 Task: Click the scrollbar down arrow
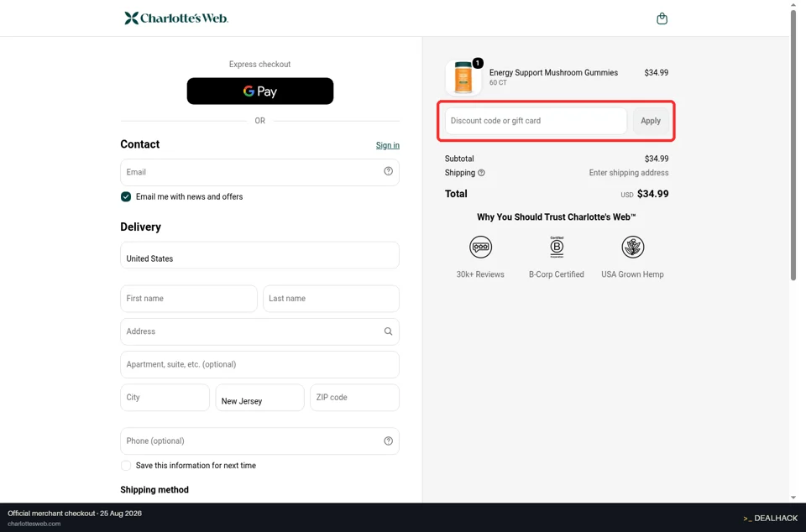(x=793, y=497)
